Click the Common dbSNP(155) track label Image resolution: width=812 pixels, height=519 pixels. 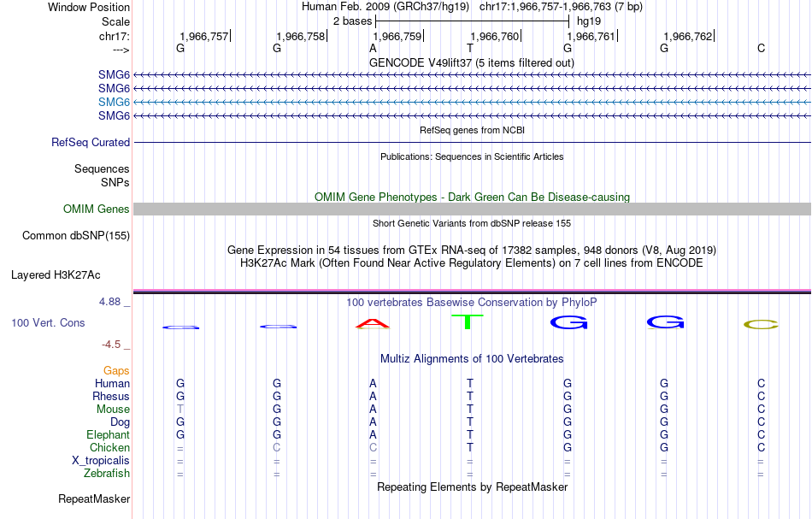coord(76,236)
